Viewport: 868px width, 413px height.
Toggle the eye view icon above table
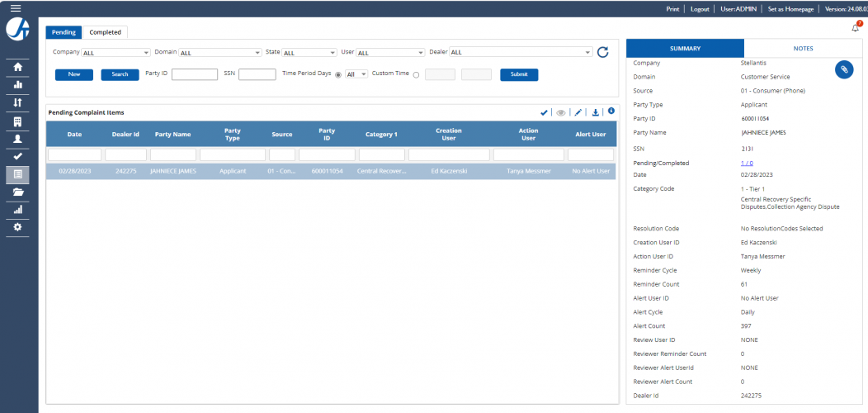pyautogui.click(x=561, y=112)
